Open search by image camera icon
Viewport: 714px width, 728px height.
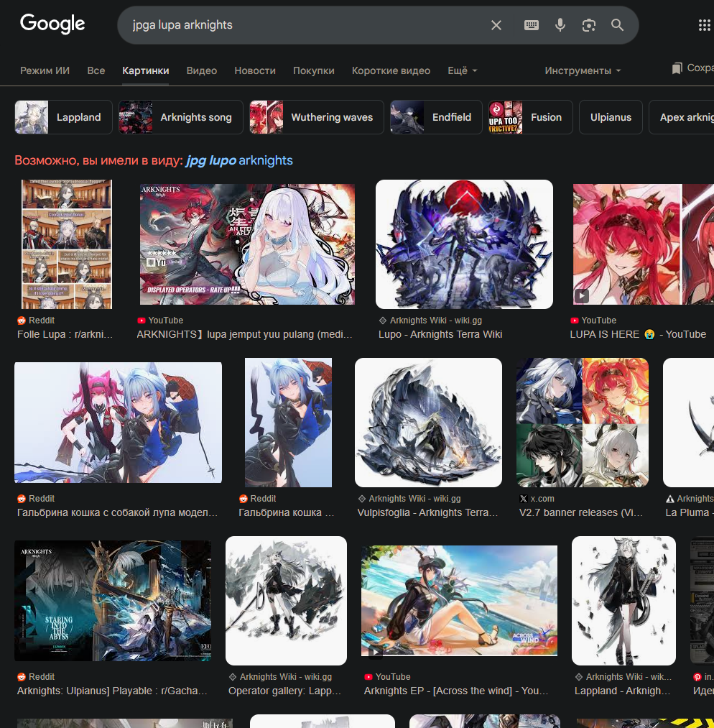point(589,25)
